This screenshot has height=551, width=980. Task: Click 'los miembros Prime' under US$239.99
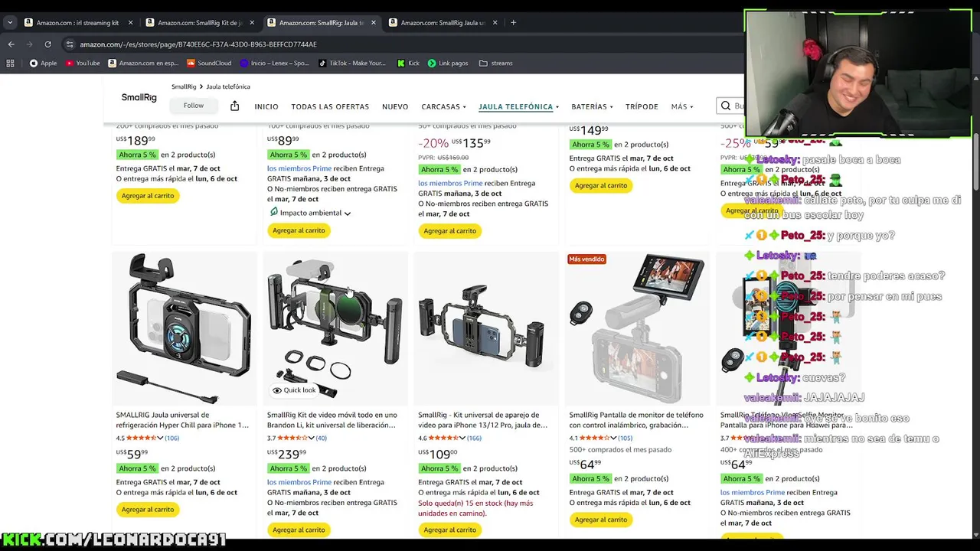coord(299,482)
